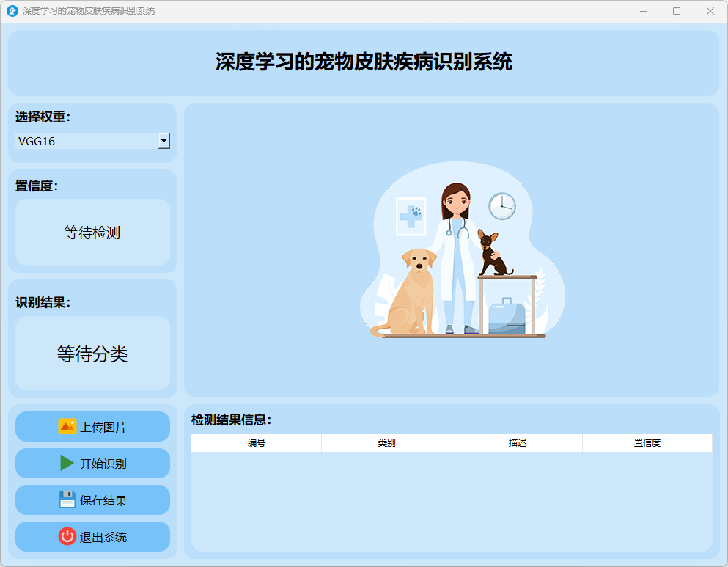Click the green play icon for 开始识别
This screenshot has width=728, height=567.
point(67,463)
